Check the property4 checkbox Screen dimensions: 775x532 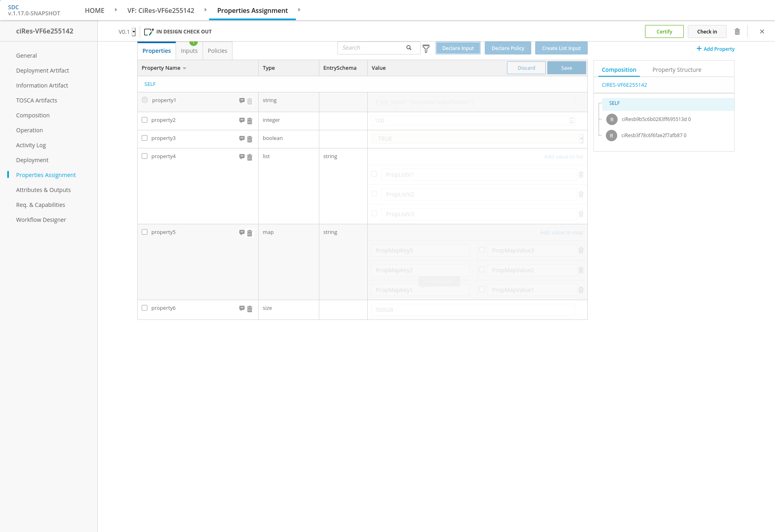coord(145,156)
